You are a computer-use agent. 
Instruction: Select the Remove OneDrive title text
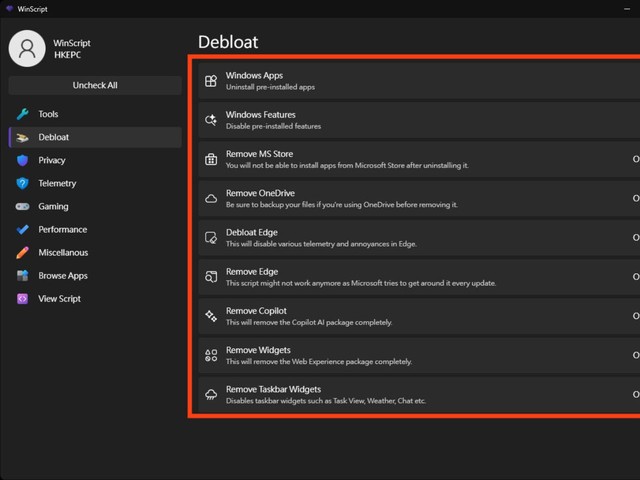(x=260, y=193)
